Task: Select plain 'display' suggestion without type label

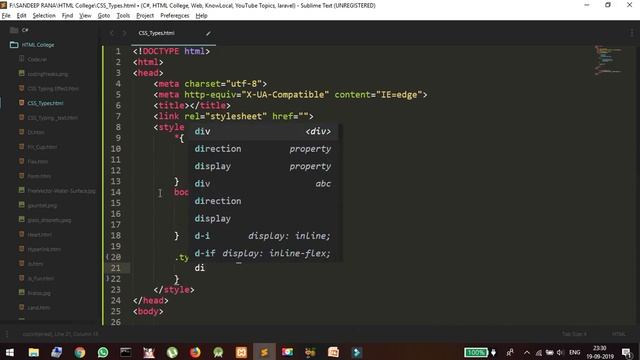Action: pyautogui.click(x=264, y=218)
